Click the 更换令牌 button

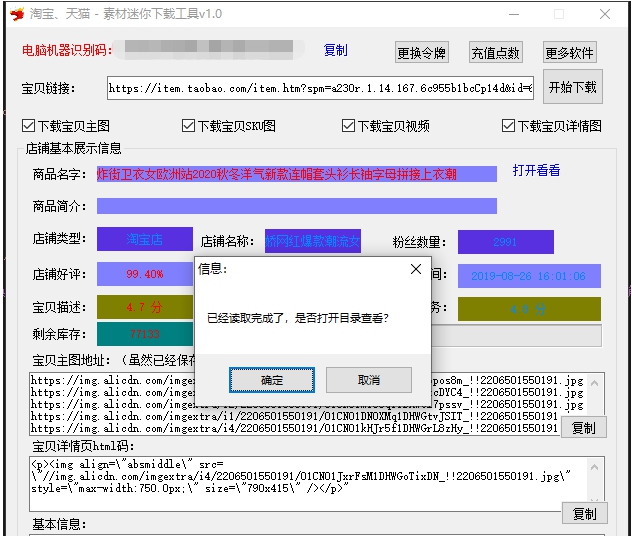click(422, 53)
